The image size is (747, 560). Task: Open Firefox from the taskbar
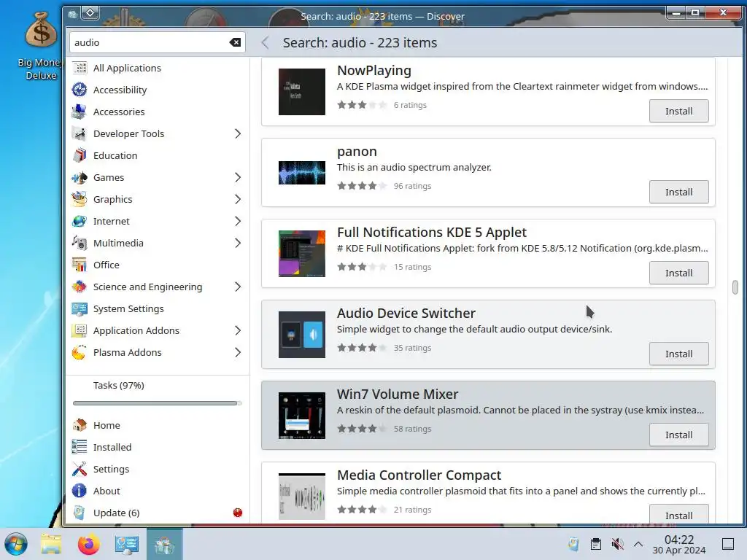tap(88, 544)
